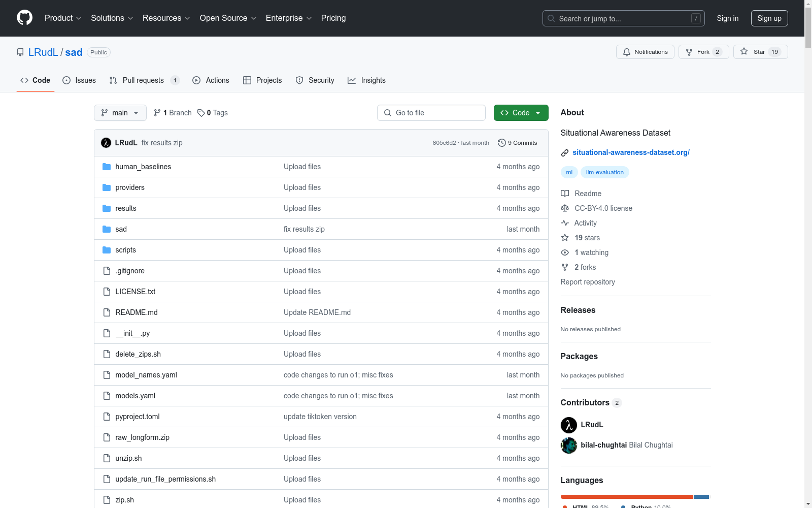812x508 pixels.
Task: Click the Star icon
Action: click(x=744, y=51)
